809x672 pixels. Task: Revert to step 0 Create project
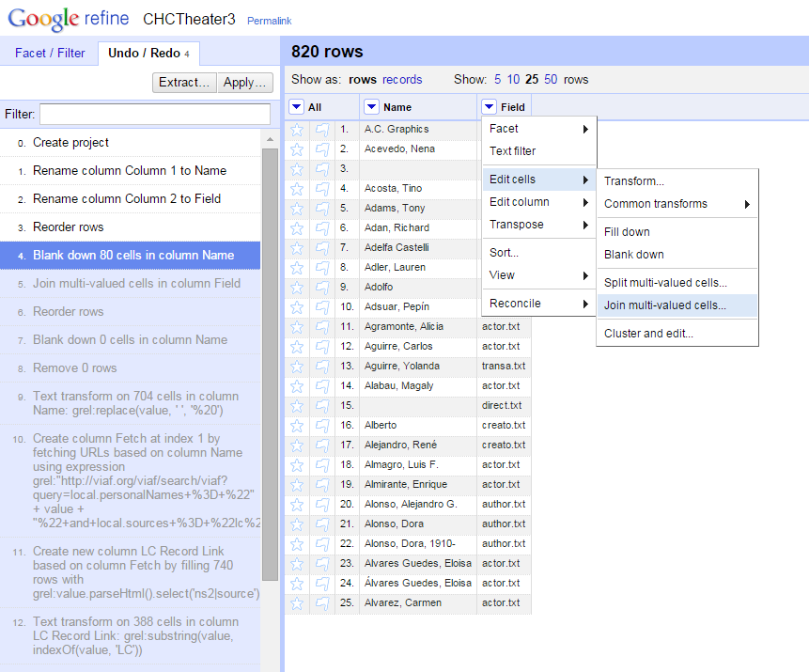tap(130, 143)
